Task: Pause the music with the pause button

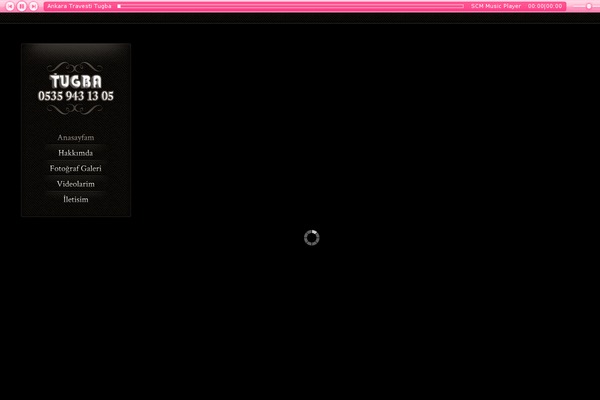Action: 22,6
